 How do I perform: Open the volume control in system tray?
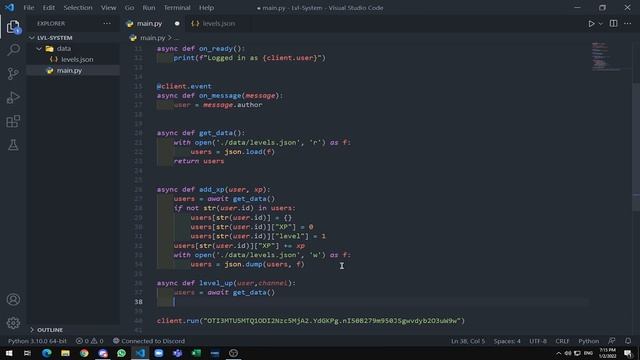point(568,353)
